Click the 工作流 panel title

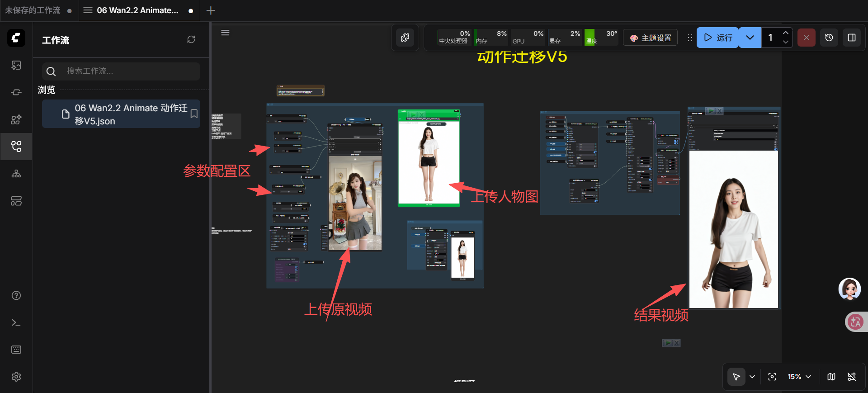point(56,40)
